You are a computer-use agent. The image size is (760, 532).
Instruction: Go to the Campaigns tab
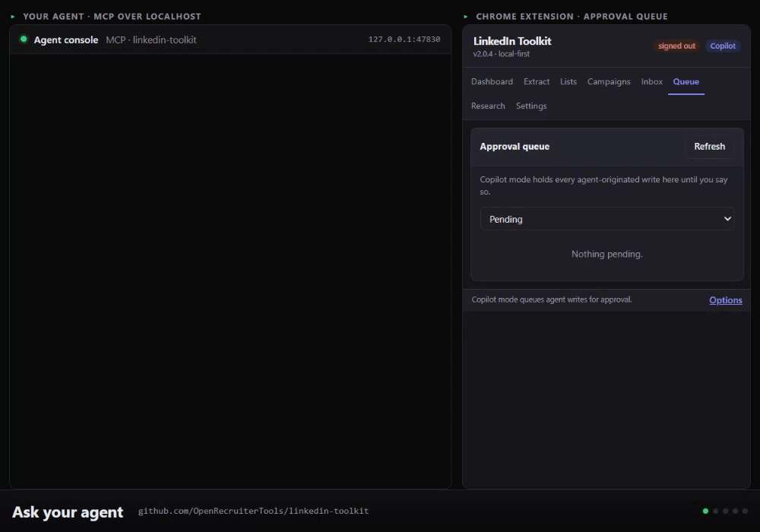[609, 81]
